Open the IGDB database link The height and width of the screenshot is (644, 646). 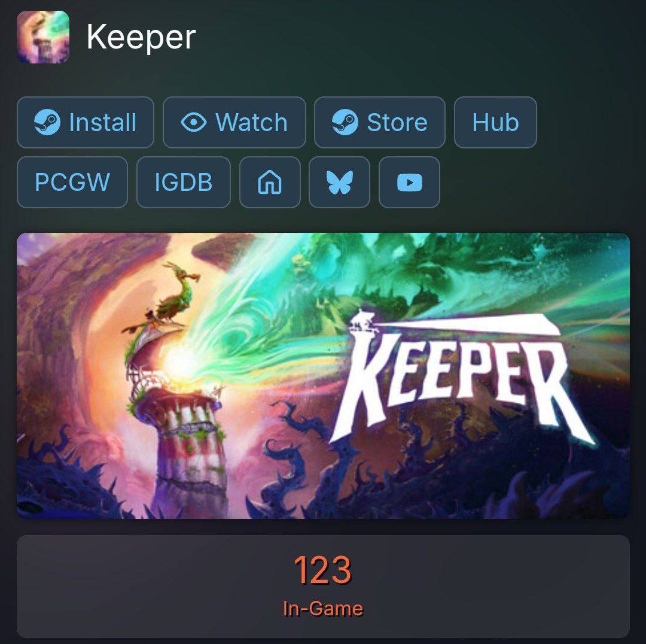click(184, 182)
